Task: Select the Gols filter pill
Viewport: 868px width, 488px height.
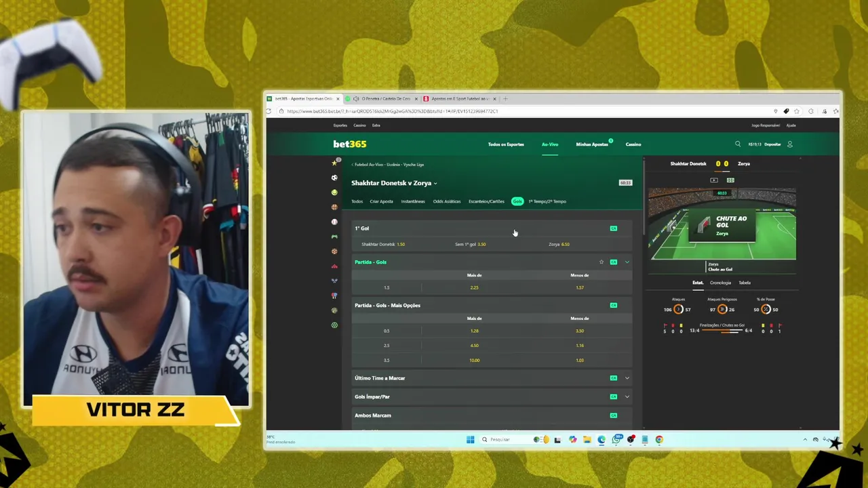Action: [x=517, y=201]
